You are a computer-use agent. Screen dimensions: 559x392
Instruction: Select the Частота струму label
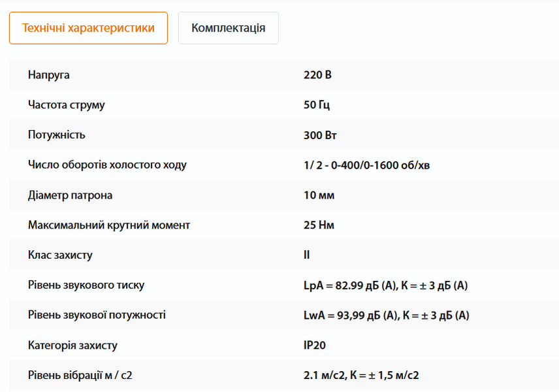tap(67, 105)
